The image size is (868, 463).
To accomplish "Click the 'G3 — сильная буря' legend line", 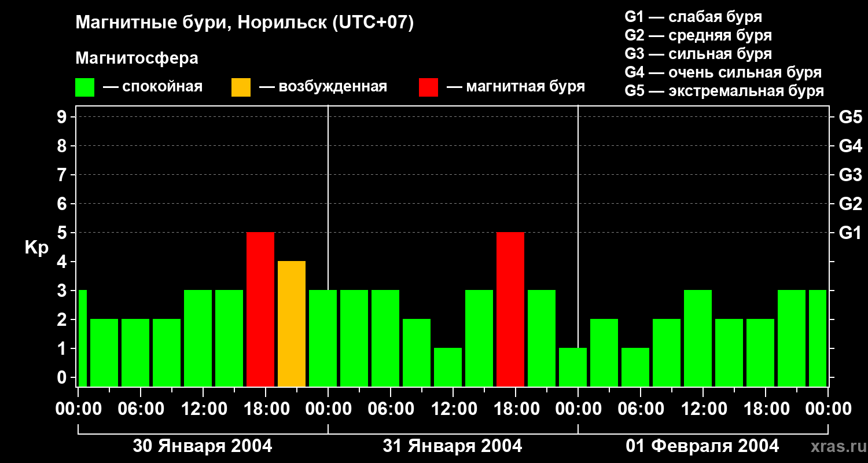I will pyautogui.click(x=698, y=54).
